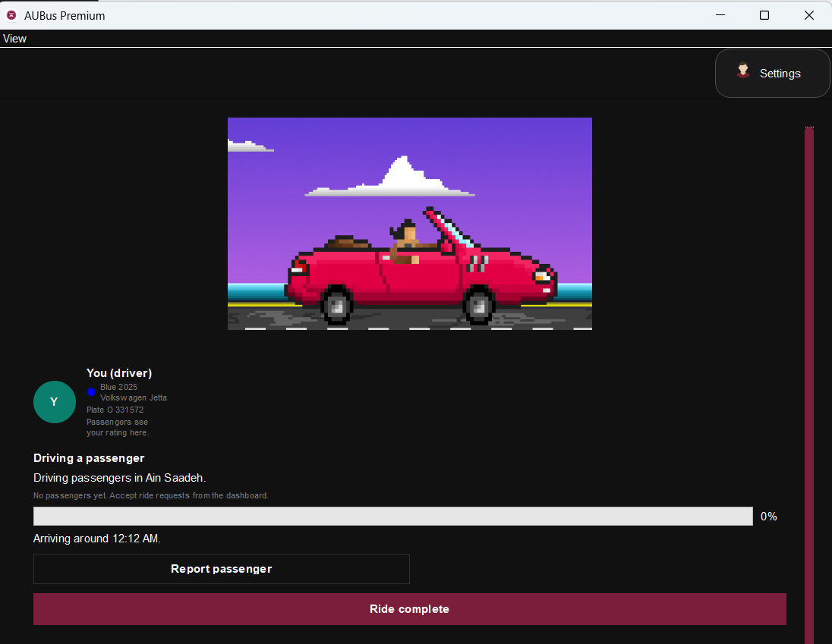The width and height of the screenshot is (832, 644).
Task: Click the pixel-art red car image
Action: (x=410, y=224)
